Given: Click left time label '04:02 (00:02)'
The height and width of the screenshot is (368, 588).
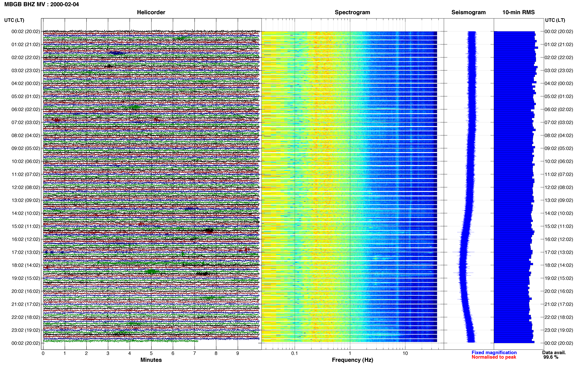Looking at the screenshot, I should click(x=26, y=83).
